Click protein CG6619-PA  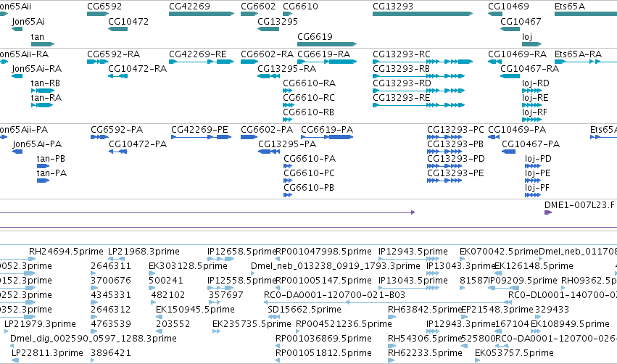(327, 130)
